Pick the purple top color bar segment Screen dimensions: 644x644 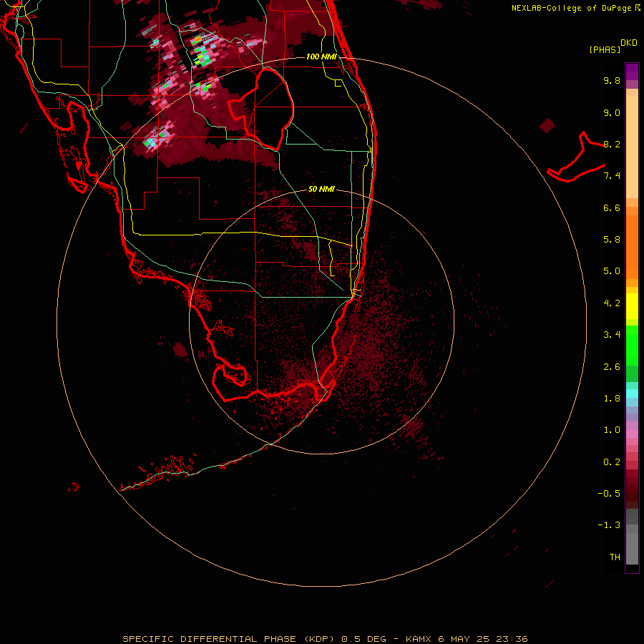pos(632,72)
